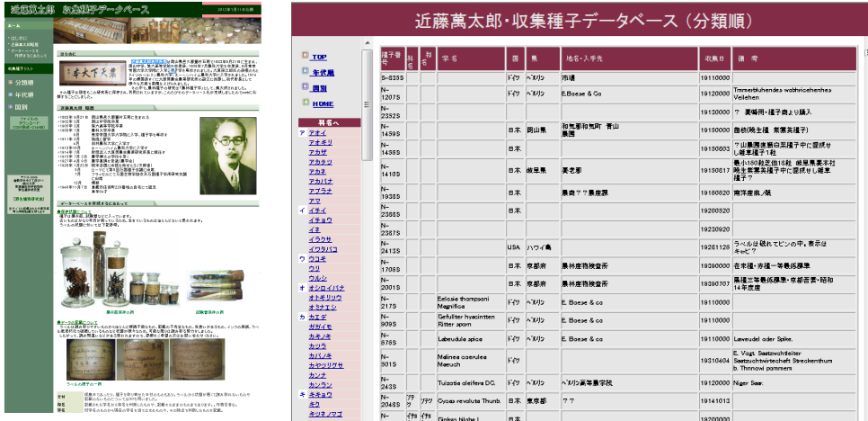Click the 収集日 column header
The width and height of the screenshot is (868, 421).
pos(714,58)
